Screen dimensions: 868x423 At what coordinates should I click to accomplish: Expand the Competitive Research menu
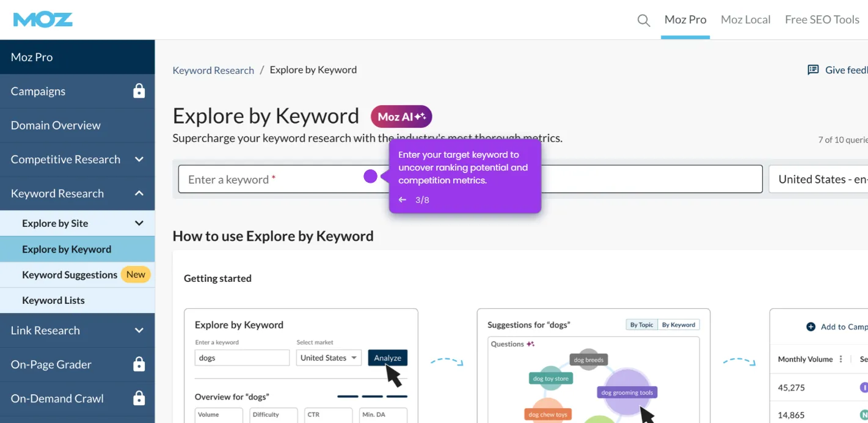click(139, 160)
